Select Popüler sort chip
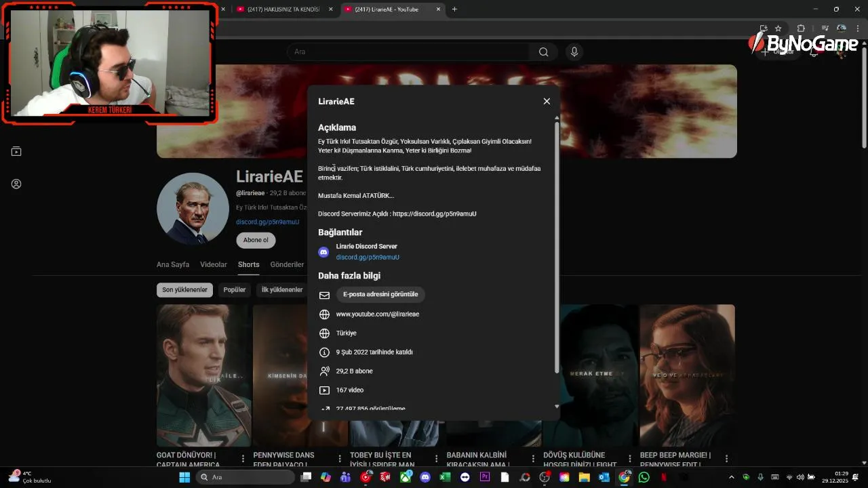868x488 pixels. pos(235,290)
